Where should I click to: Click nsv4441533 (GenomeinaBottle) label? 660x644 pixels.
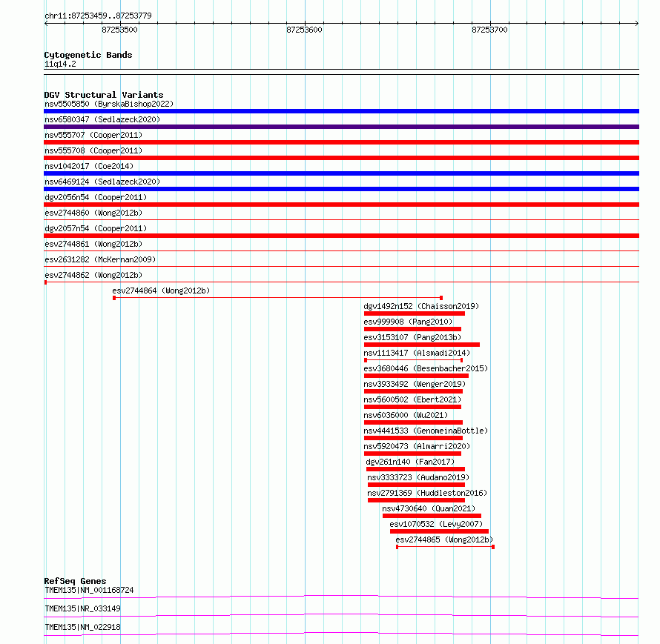click(426, 431)
